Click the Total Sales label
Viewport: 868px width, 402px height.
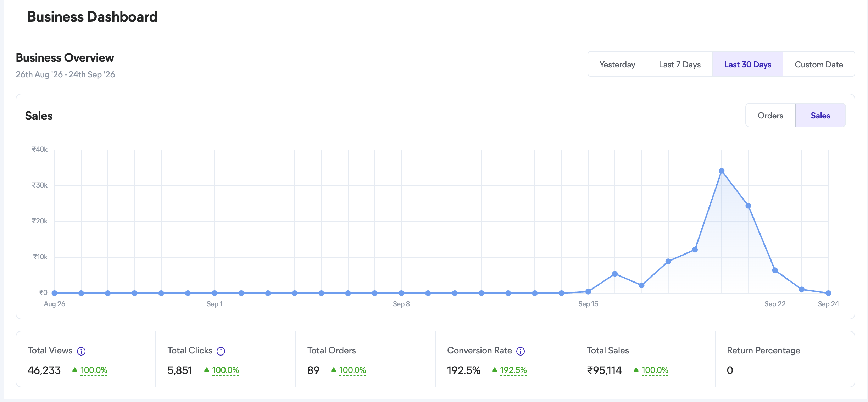point(608,351)
